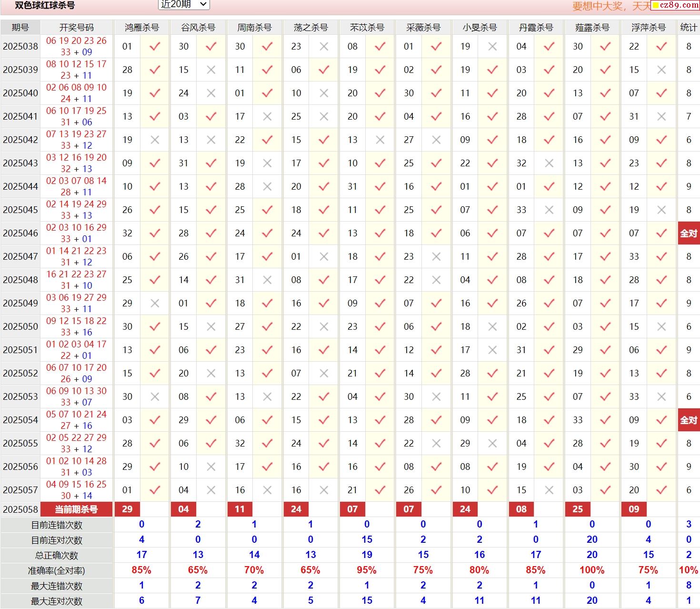Screen dimensions: 700x609
Task: Click current kill number 11 under 周南杀号
Action: (240, 509)
